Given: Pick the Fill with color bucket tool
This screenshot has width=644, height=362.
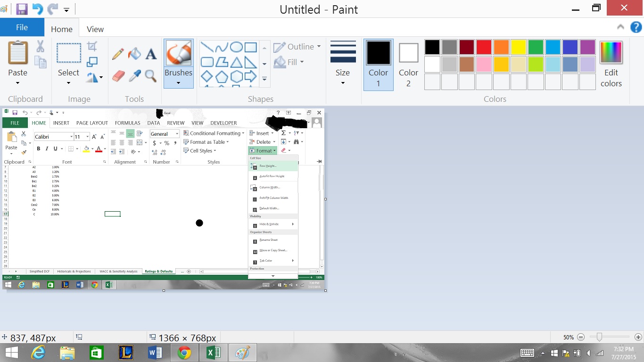Looking at the screenshot, I should pos(135,54).
